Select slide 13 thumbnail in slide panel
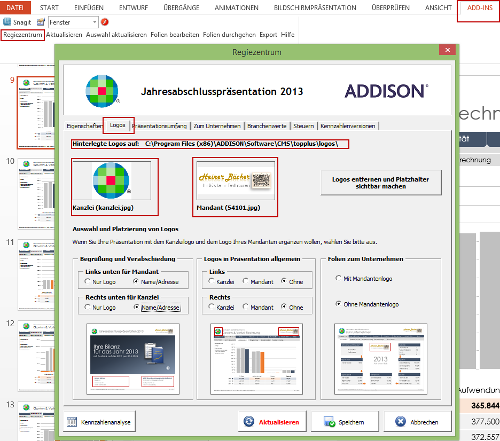Screen dimensions: 500x441 coord(36,421)
